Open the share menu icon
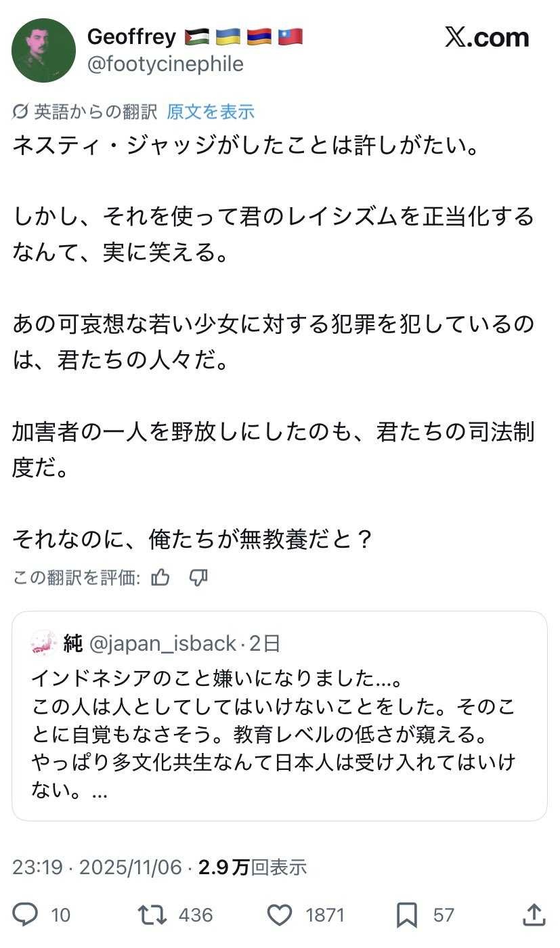Screen dimensions: 560x948 [x=534, y=915]
